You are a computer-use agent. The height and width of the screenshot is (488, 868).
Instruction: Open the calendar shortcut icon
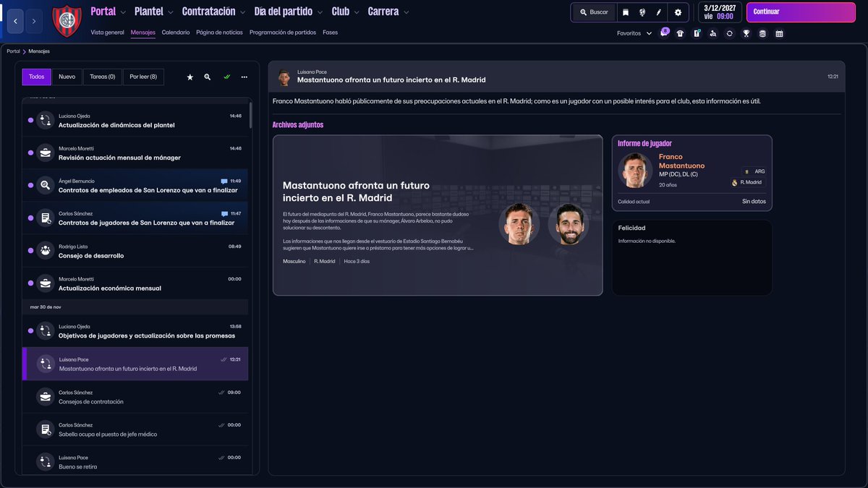(x=779, y=33)
